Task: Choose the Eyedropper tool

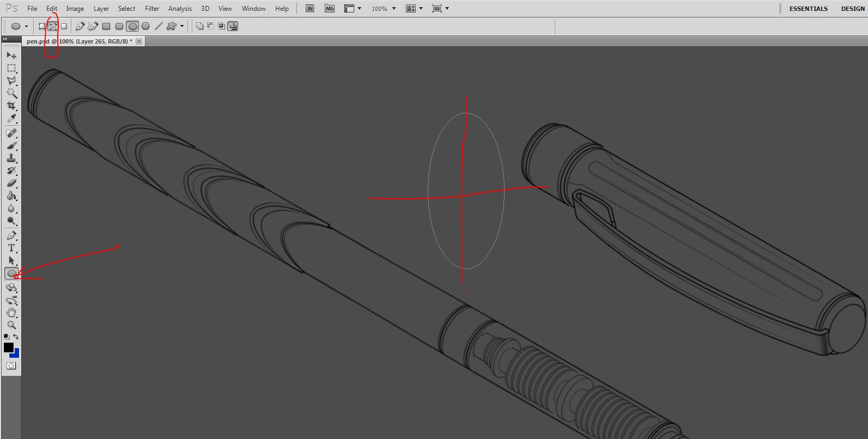Action: click(11, 118)
